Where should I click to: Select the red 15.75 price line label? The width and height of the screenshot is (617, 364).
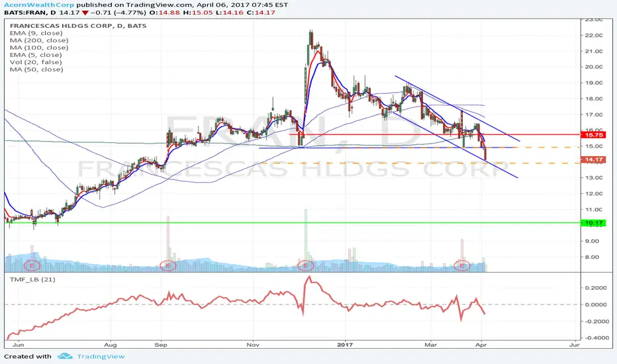[x=594, y=135]
